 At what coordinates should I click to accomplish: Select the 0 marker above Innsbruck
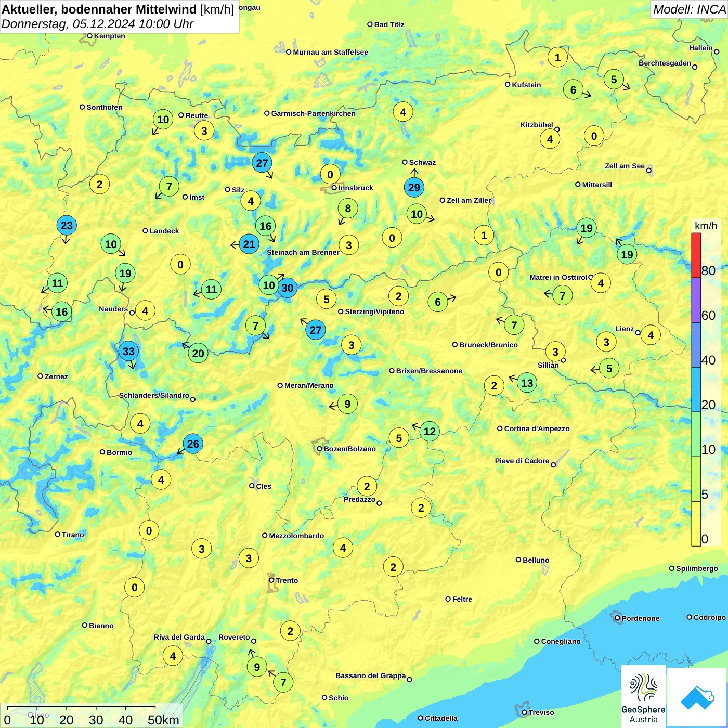coord(330,175)
